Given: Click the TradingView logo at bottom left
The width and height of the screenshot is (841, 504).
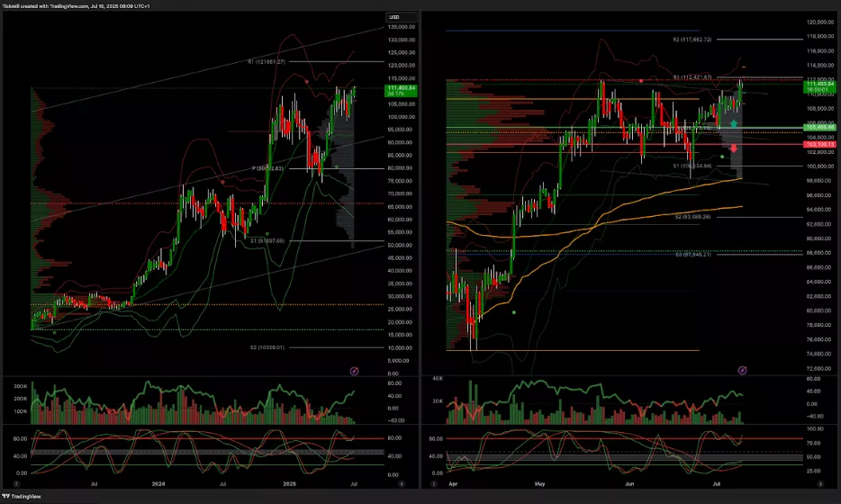Looking at the screenshot, I should (x=22, y=495).
